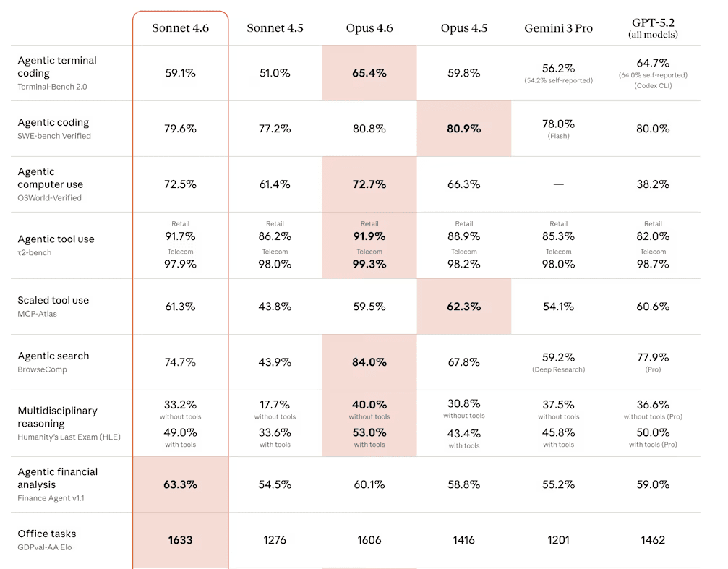Select the Sonnet 4.5 column header

point(275,28)
